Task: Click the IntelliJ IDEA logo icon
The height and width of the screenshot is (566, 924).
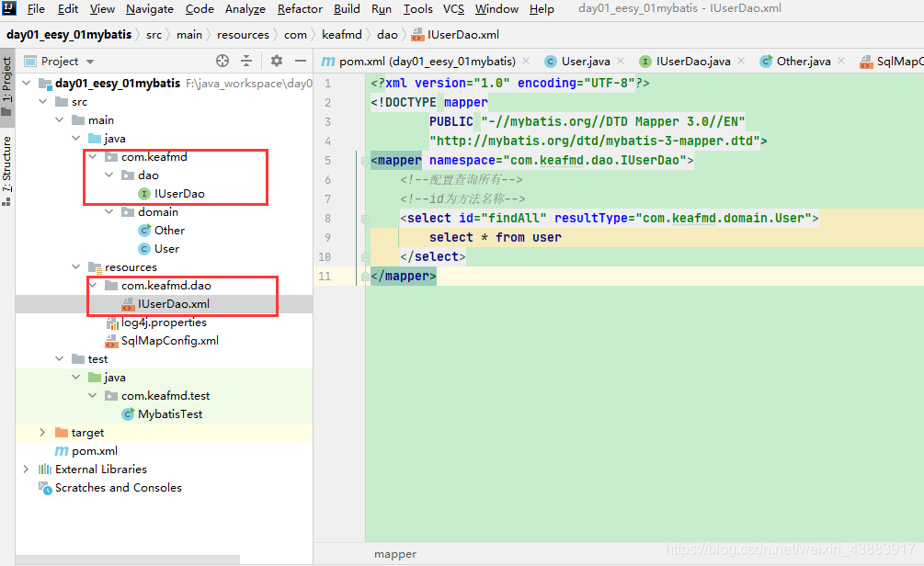Action: [9, 8]
